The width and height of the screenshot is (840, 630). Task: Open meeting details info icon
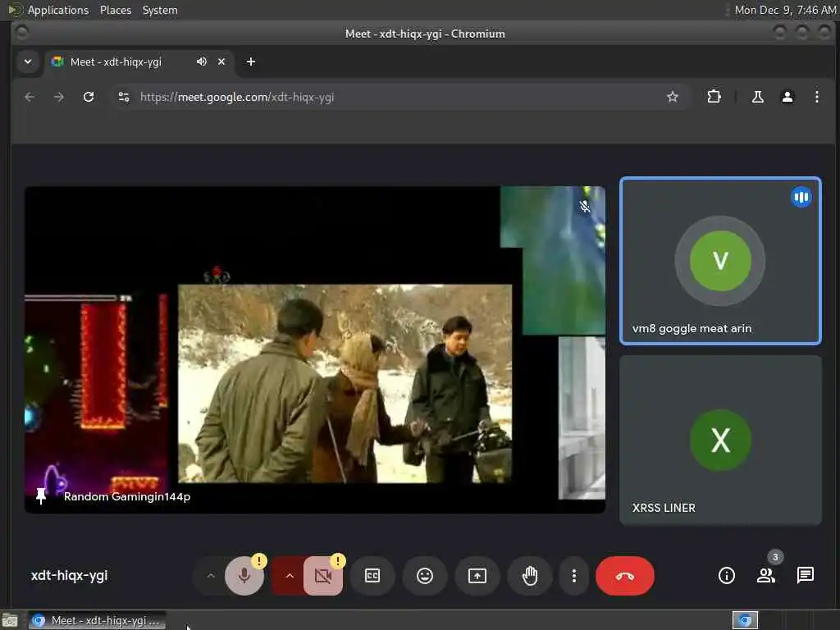coord(727,575)
